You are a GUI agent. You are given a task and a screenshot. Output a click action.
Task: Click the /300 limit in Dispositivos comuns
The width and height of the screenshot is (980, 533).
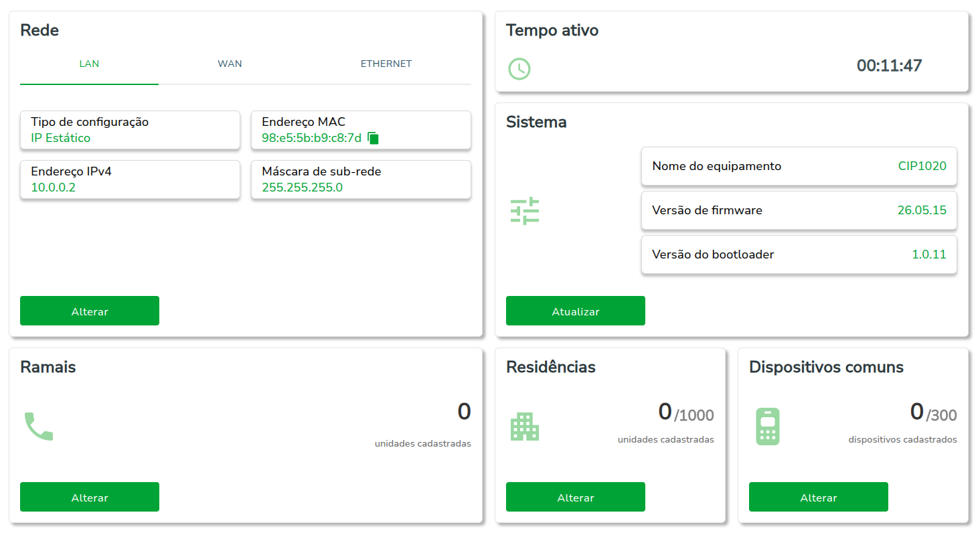[941, 416]
